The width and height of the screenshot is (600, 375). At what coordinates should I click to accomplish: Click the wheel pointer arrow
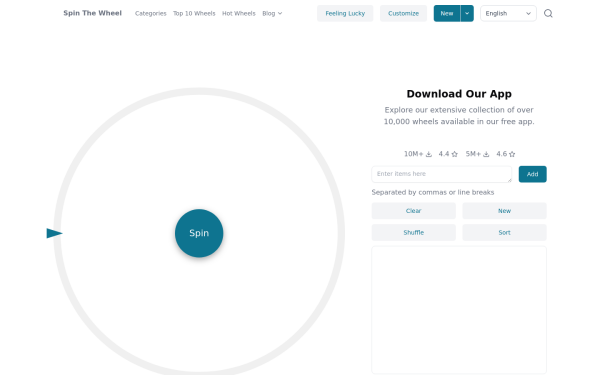(54, 233)
